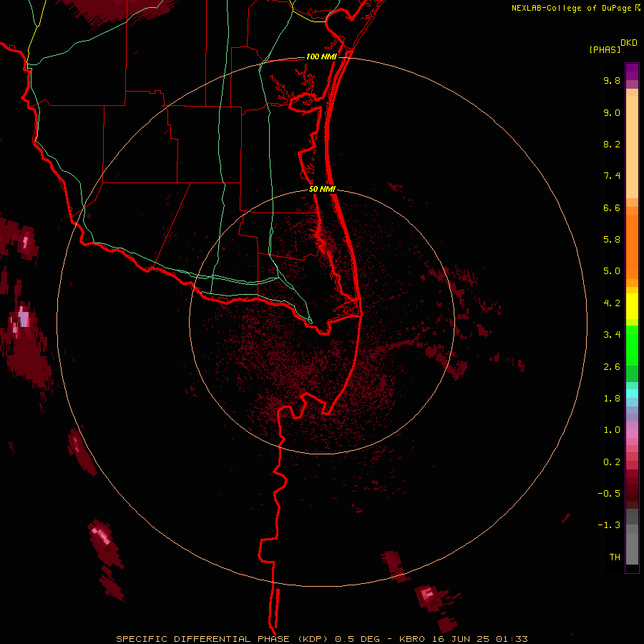Select the DKD legend unit label
Image resolution: width=644 pixels, height=644 pixels.
(x=629, y=43)
